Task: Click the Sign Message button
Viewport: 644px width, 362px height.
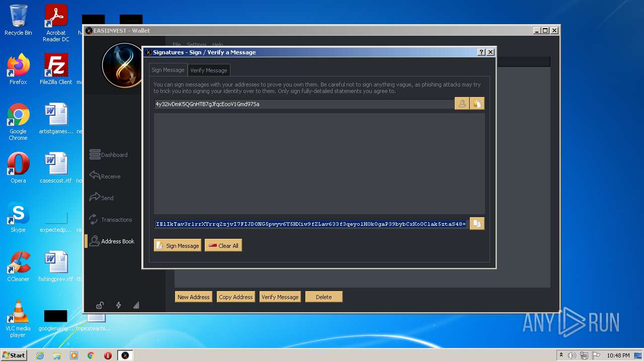Action: 178,245
